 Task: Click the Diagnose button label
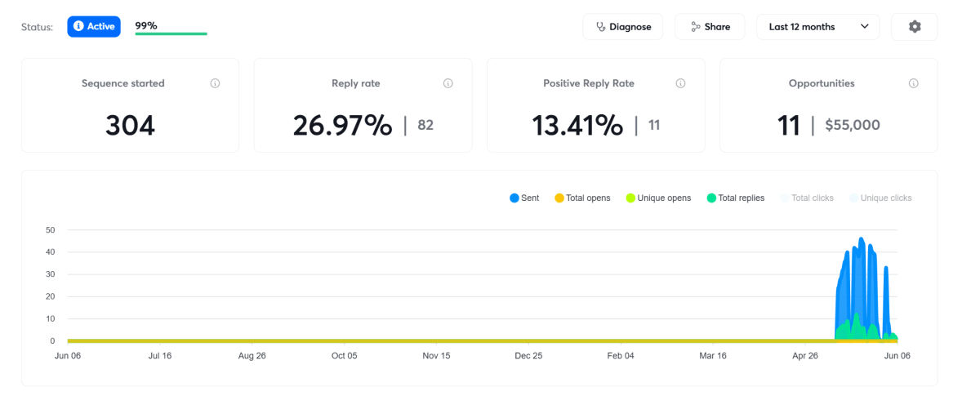pos(630,27)
